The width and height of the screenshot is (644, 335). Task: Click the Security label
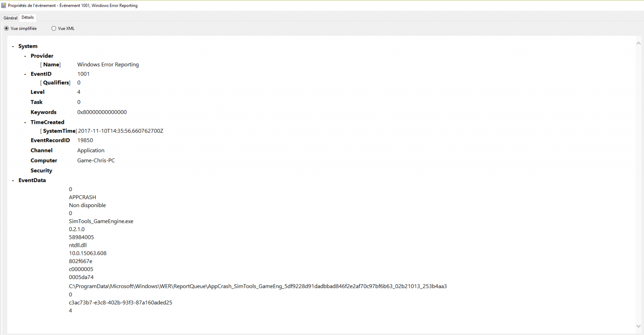(x=41, y=171)
